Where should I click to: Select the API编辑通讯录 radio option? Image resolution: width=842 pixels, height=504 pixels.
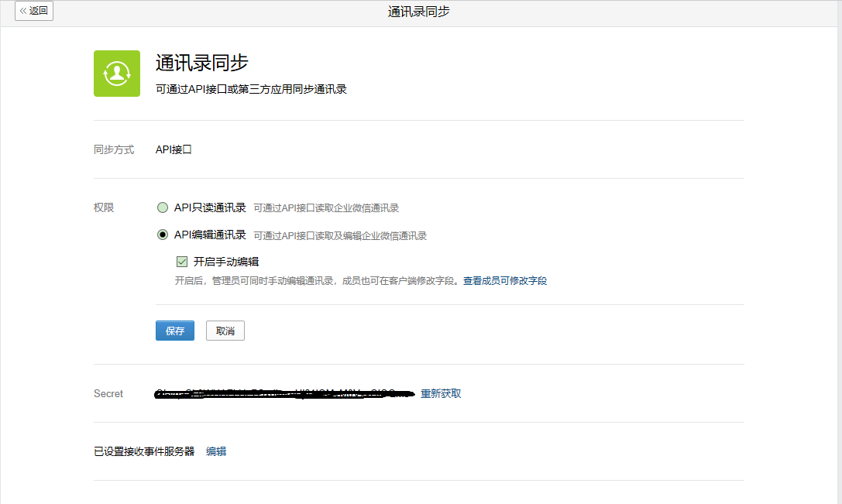162,235
